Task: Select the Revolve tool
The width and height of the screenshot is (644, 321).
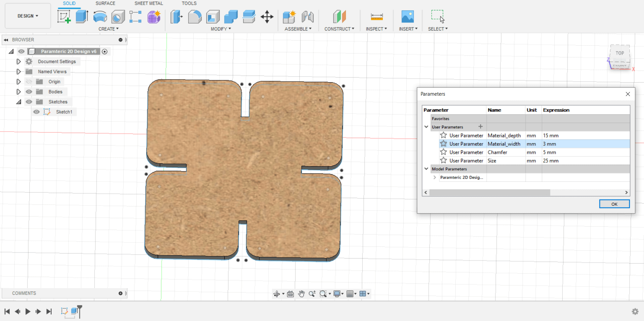Action: click(x=100, y=16)
